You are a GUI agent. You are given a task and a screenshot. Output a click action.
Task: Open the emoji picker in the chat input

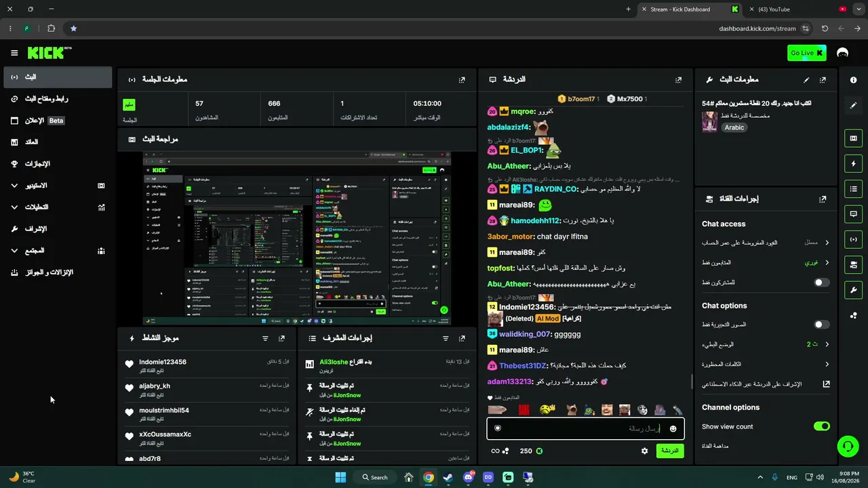673,428
